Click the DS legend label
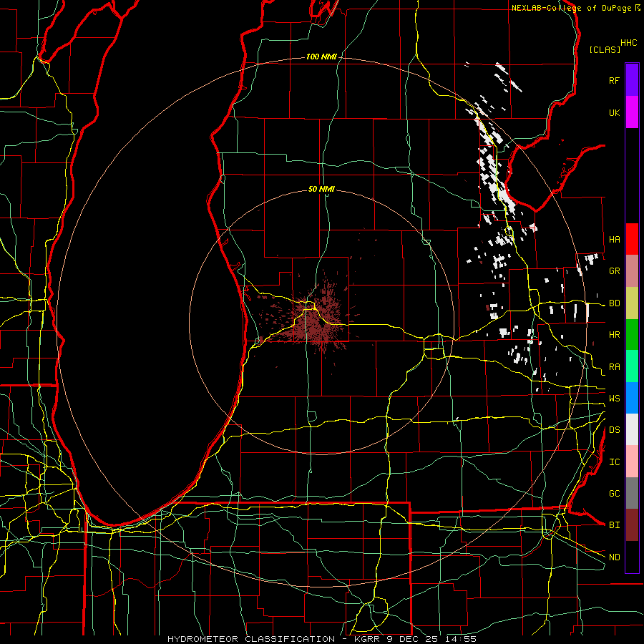The height and width of the screenshot is (644, 644). pos(614,429)
